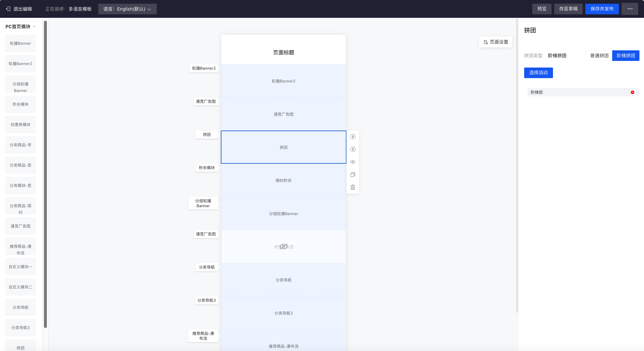Move the 拼团 module down with the arrow icon
Image resolution: width=644 pixels, height=351 pixels.
(x=353, y=149)
